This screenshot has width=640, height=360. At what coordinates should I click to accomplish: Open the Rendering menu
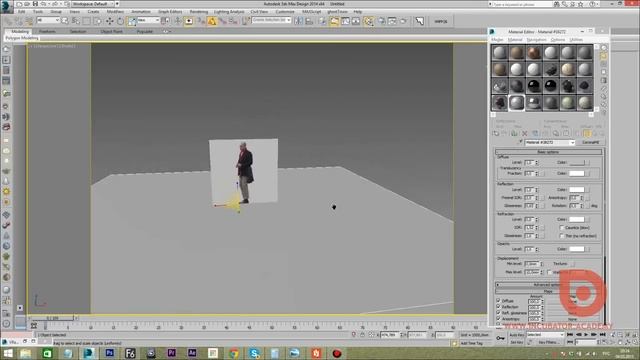tap(198, 12)
